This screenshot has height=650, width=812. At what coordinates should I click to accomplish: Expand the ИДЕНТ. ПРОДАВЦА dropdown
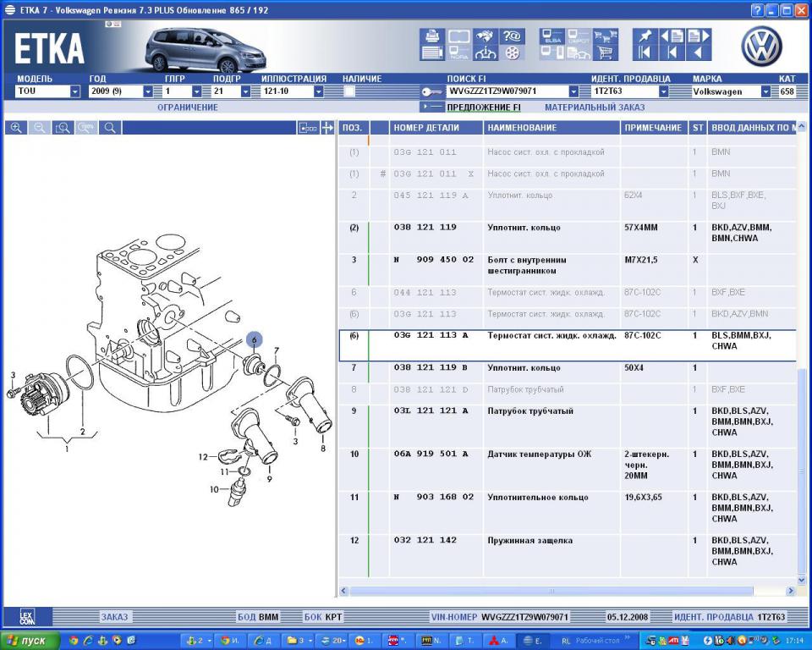[x=663, y=91]
